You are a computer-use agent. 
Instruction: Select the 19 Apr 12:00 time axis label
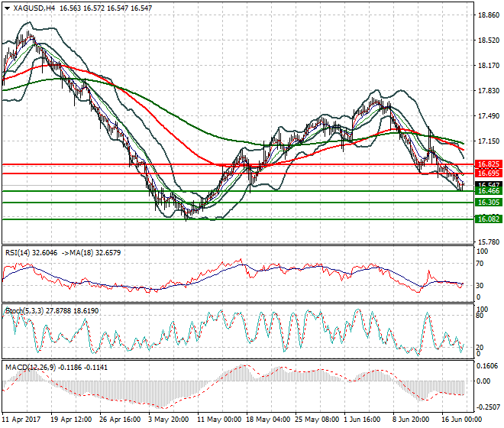click(x=71, y=420)
